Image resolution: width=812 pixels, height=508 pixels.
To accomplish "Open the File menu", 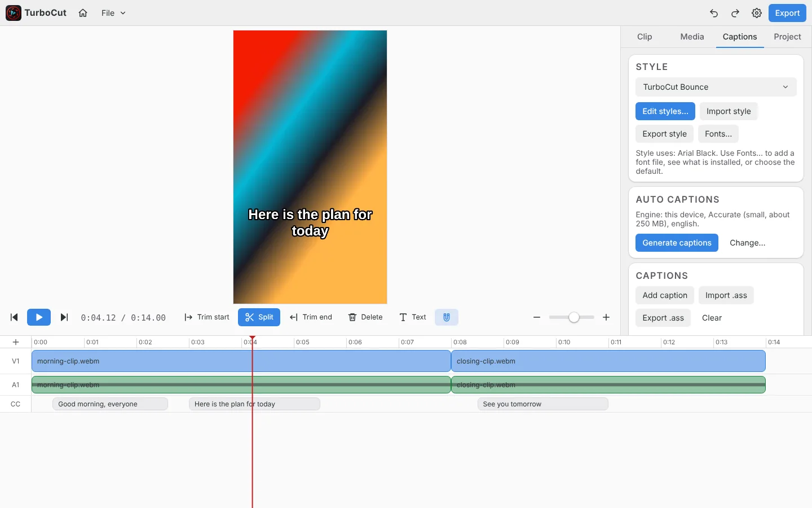I will click(113, 13).
